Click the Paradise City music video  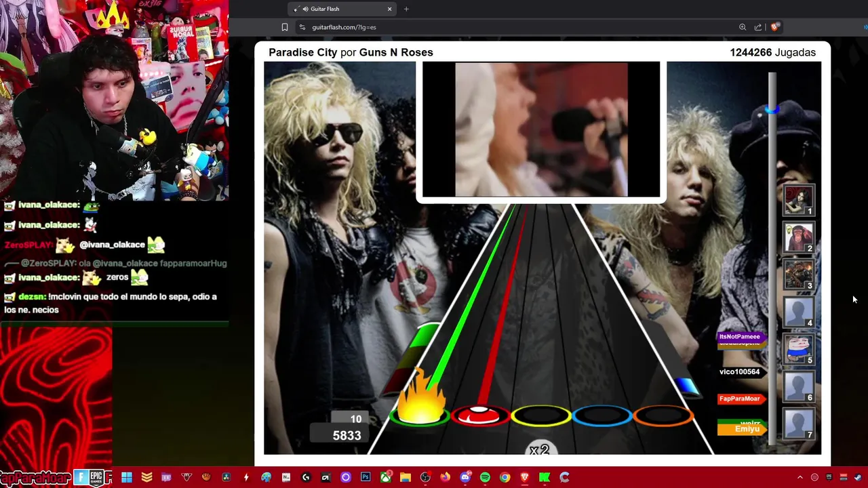pos(541,129)
